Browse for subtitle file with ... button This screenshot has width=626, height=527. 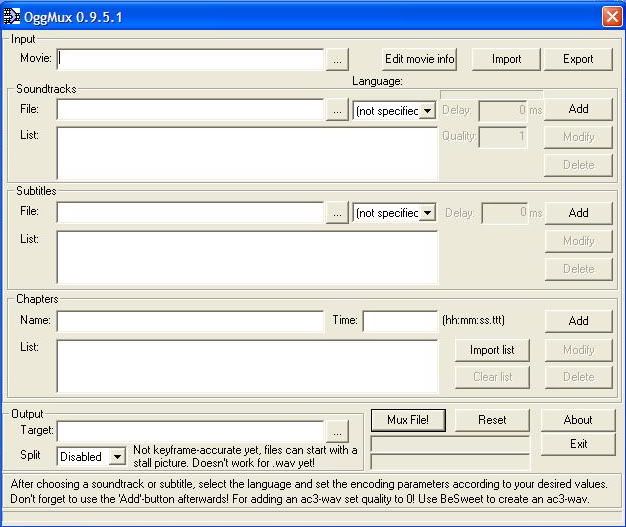pyautogui.click(x=337, y=212)
